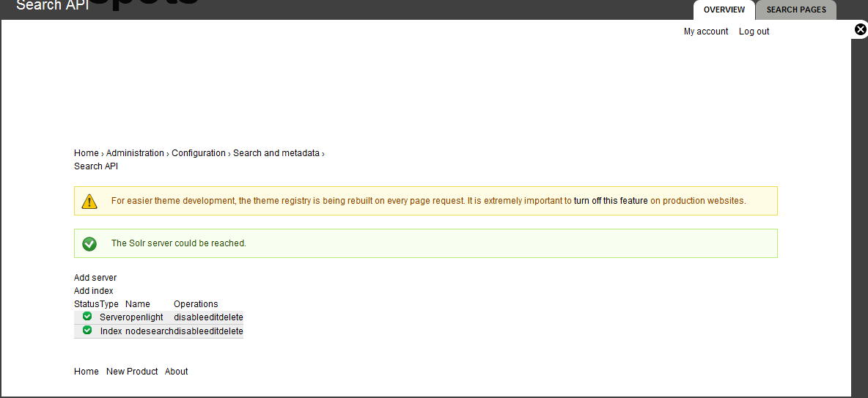Click 'The Solr server could be reached.' message
The image size is (868, 398).
pos(179,243)
